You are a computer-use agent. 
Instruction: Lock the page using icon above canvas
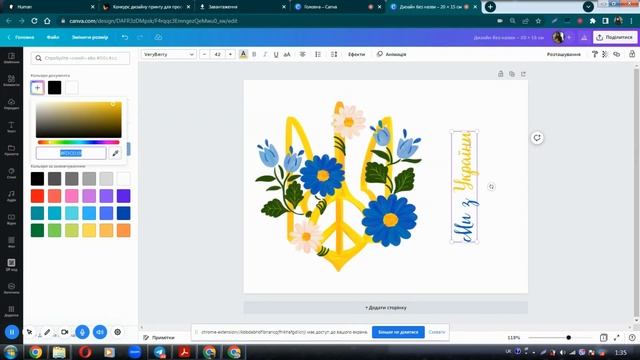tap(500, 74)
